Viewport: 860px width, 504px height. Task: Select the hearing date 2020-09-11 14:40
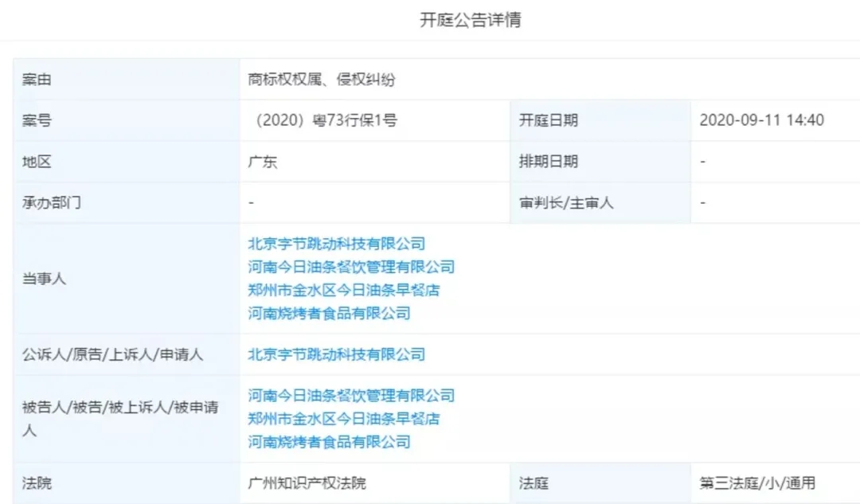point(761,120)
